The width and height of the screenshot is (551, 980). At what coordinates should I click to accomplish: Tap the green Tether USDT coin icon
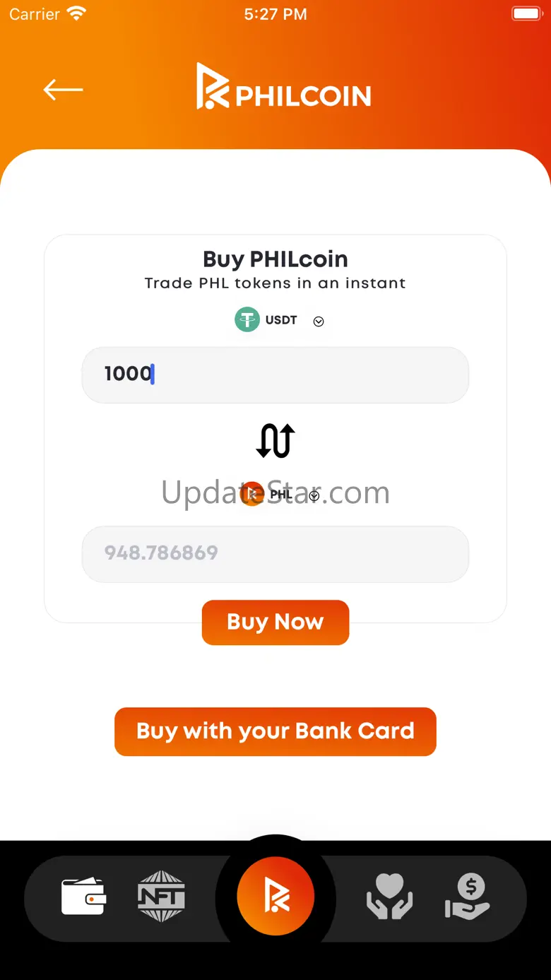[247, 319]
